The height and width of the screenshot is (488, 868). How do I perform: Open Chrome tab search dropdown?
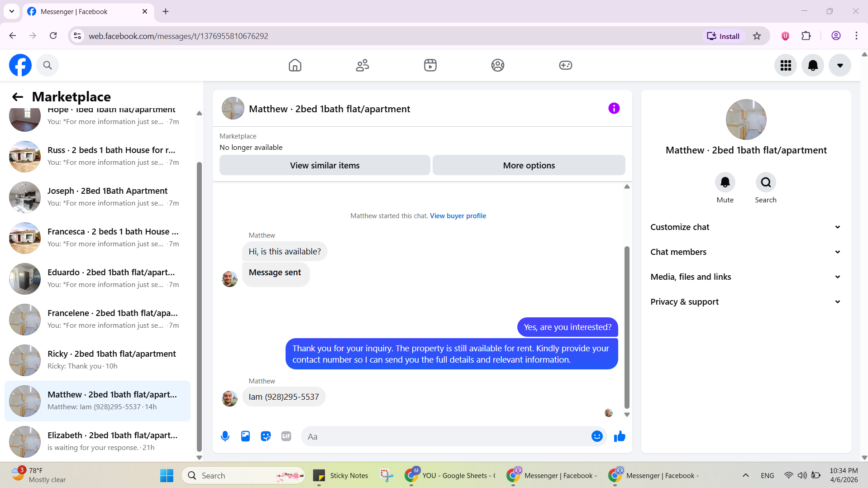pyautogui.click(x=12, y=11)
